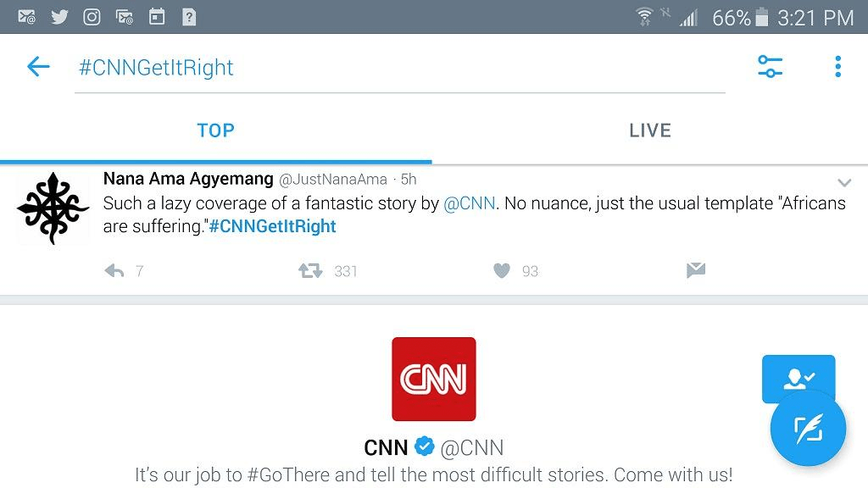Tap the #CNNGetItRight hashtag in tweet
Viewport: 868px width, 488px height.
point(273,226)
